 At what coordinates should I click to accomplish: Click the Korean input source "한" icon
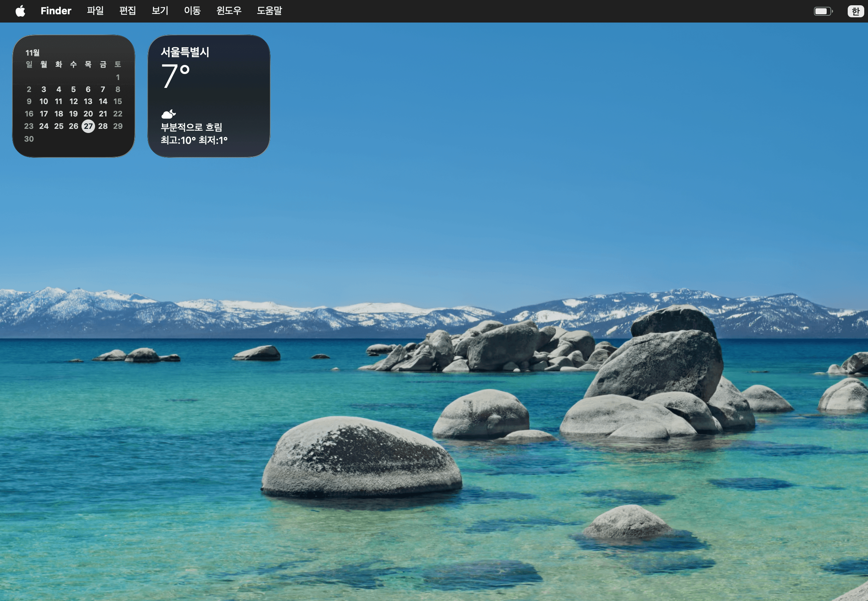click(855, 11)
